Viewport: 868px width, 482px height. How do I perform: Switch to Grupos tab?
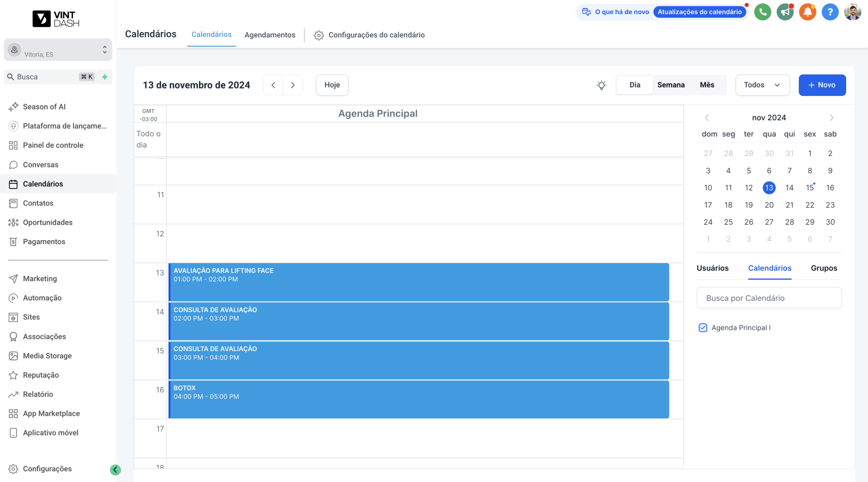tap(824, 268)
